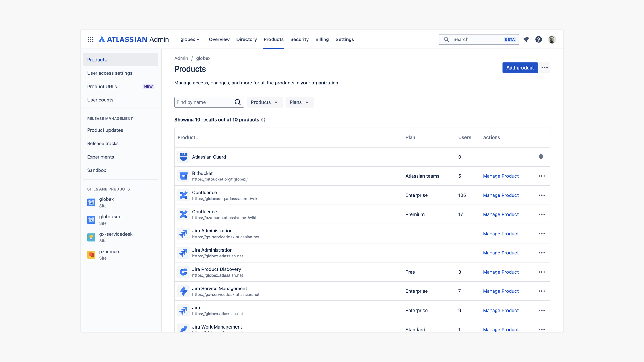Click the Bitbucket product icon
644x362 pixels.
click(x=183, y=176)
